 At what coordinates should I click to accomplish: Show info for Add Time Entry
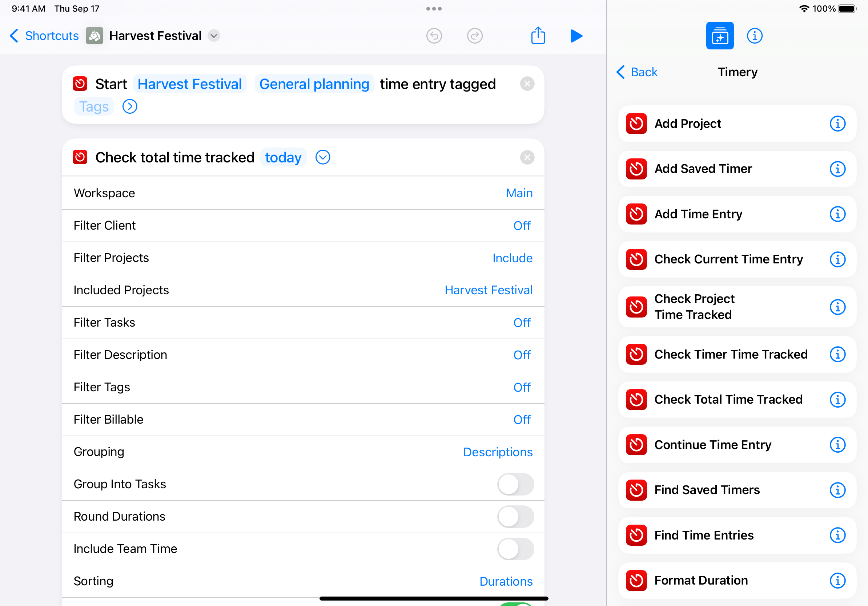(x=837, y=214)
